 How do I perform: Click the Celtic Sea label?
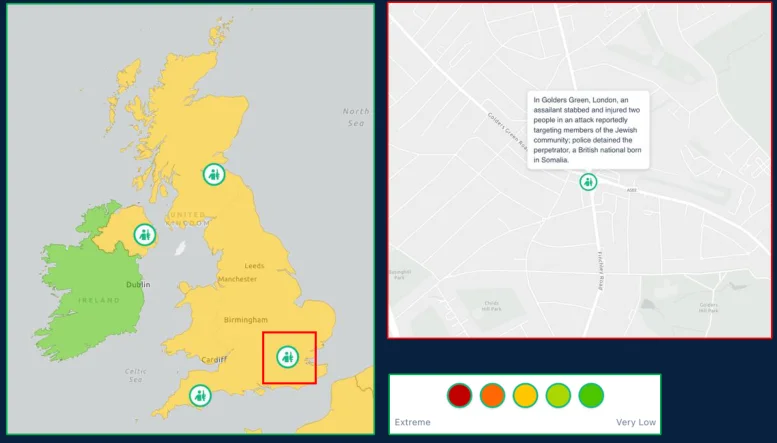pyautogui.click(x=136, y=375)
